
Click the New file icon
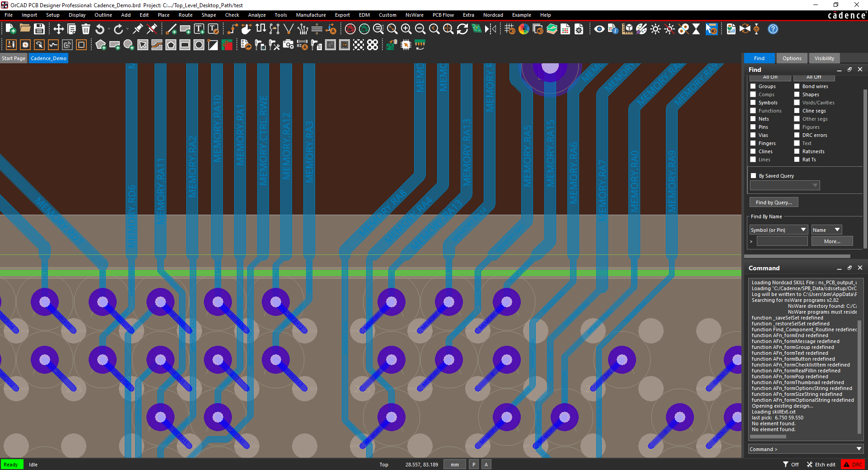pyautogui.click(x=10, y=29)
